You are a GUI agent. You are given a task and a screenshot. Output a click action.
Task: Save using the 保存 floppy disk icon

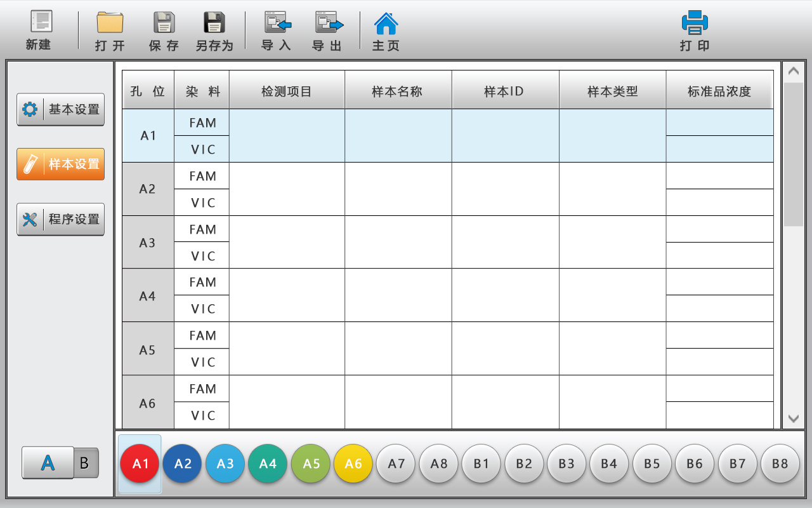(x=164, y=23)
